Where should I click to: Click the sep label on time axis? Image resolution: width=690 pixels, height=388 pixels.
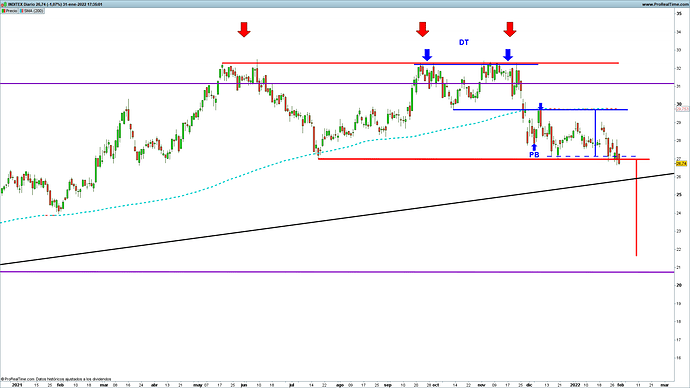pyautogui.click(x=388, y=384)
